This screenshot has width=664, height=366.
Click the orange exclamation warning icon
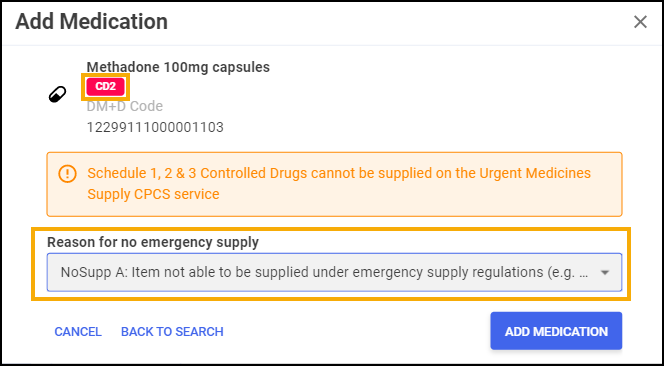click(x=67, y=174)
